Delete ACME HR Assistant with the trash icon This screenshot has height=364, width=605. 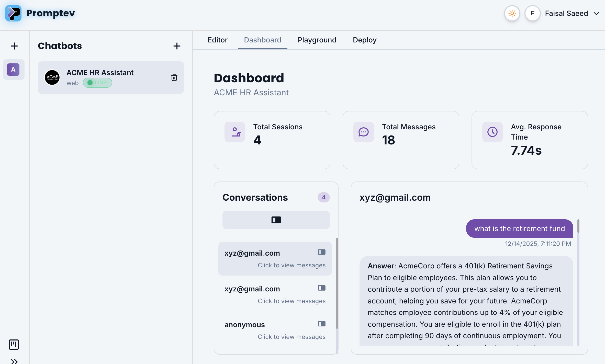click(x=174, y=77)
